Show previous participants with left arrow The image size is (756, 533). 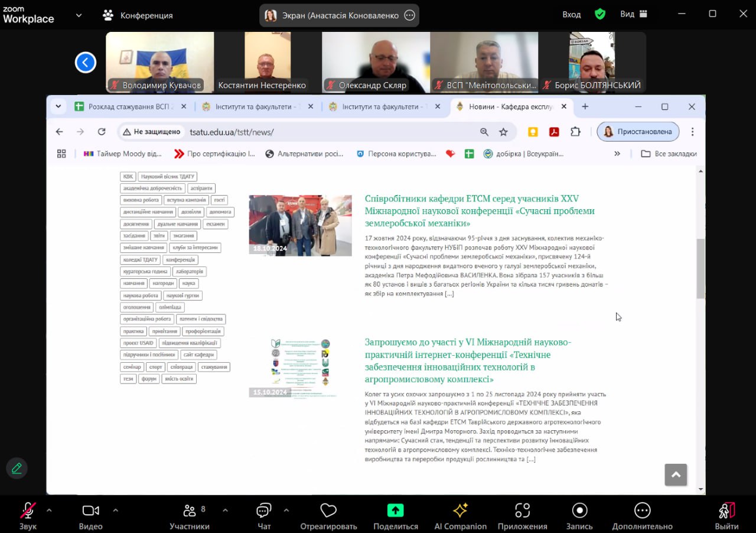coord(86,62)
